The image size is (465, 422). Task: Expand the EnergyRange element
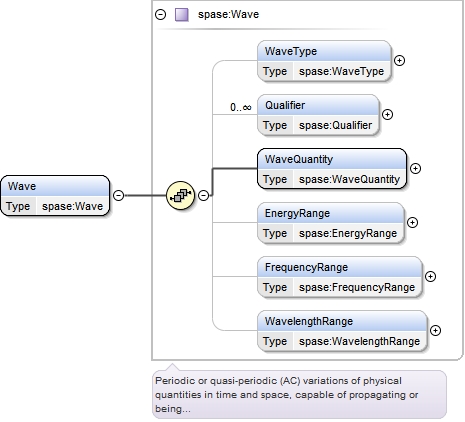tap(413, 223)
